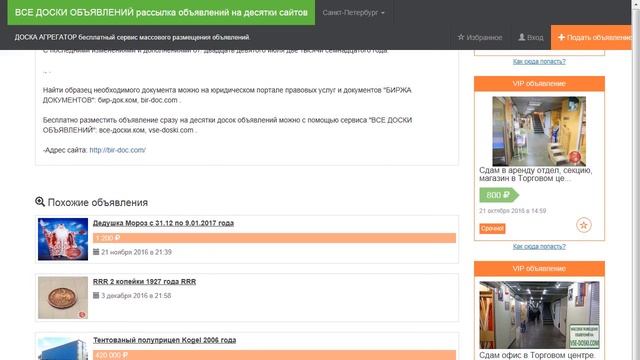Open the Тентованый полуприцеп Kogel 2006 ad
The image size is (640, 360).
click(164, 340)
